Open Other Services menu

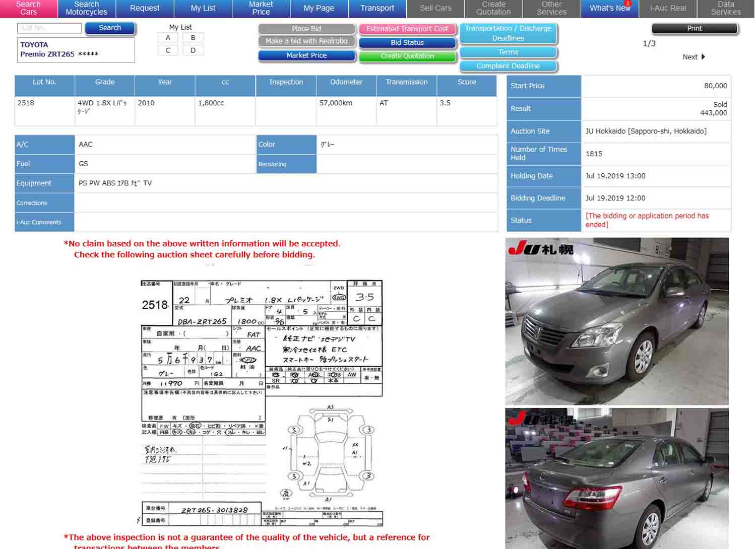[x=551, y=8]
